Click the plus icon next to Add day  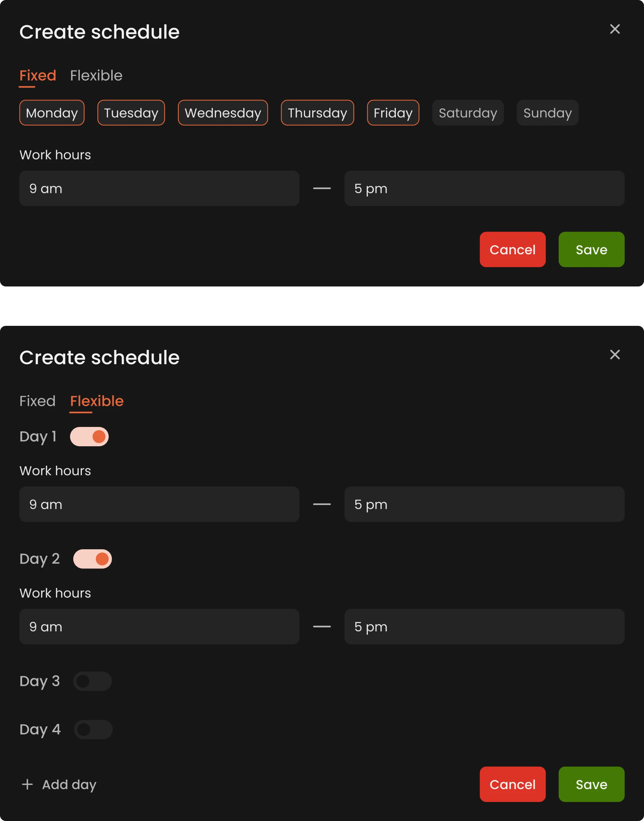point(27,785)
